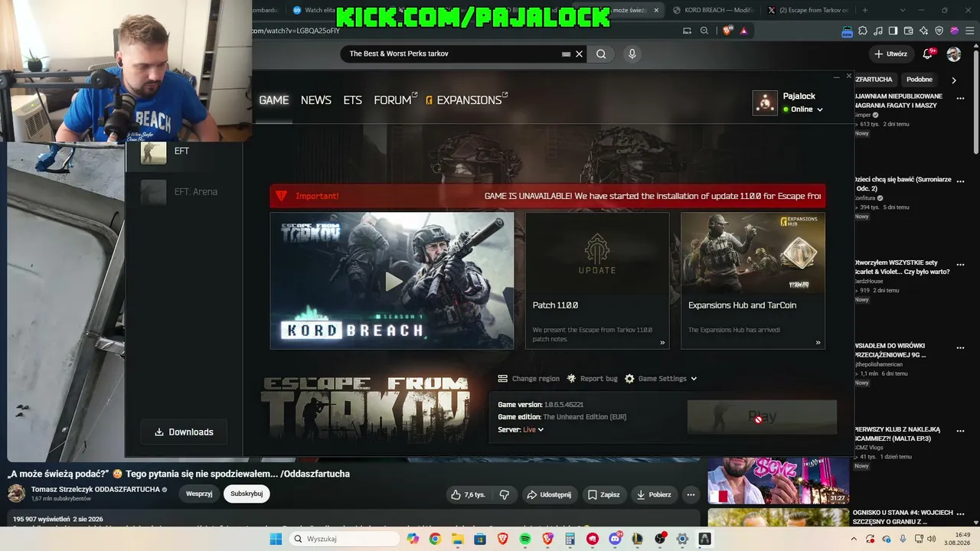Click the Windows taskbar search box
Screen dimensions: 980x551
click(x=345, y=539)
